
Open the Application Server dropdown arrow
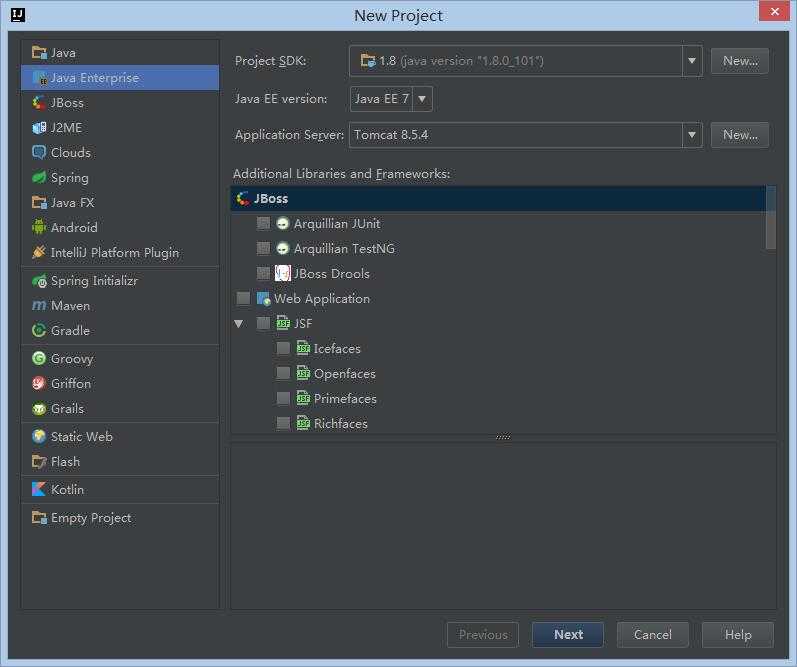[x=692, y=135]
